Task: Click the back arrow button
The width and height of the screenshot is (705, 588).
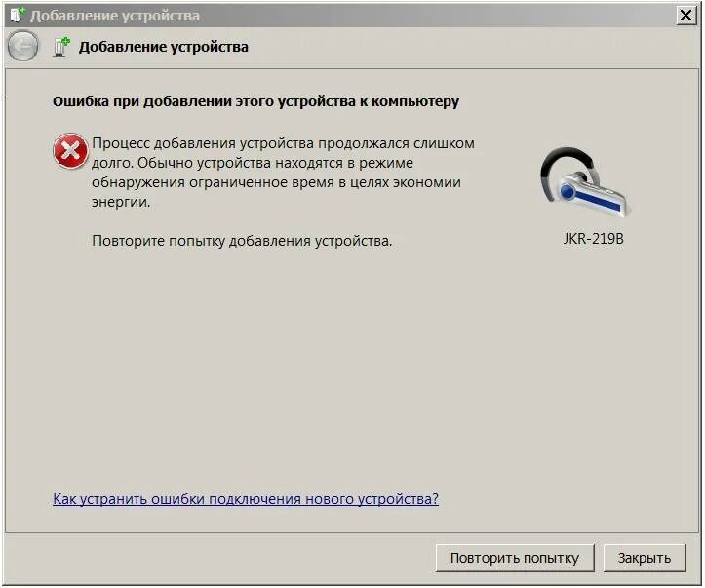Action: [22, 46]
